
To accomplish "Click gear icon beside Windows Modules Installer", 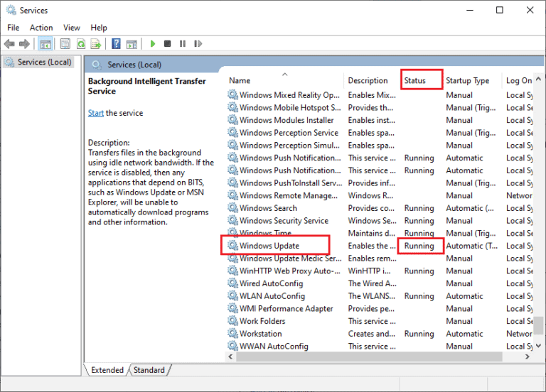I will click(x=232, y=120).
